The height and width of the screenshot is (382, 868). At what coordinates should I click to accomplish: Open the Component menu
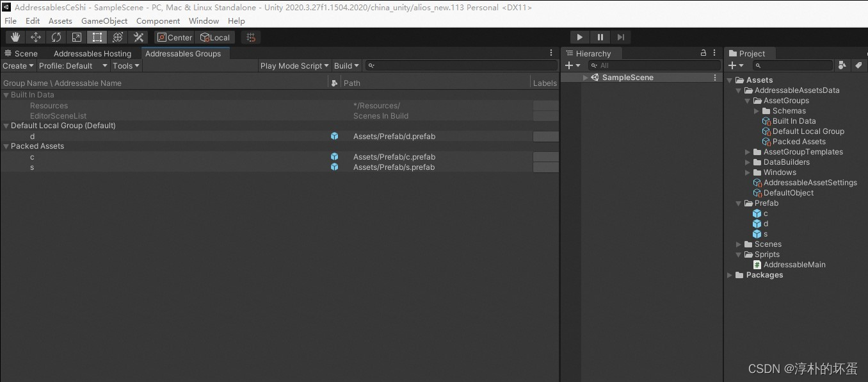pos(158,21)
